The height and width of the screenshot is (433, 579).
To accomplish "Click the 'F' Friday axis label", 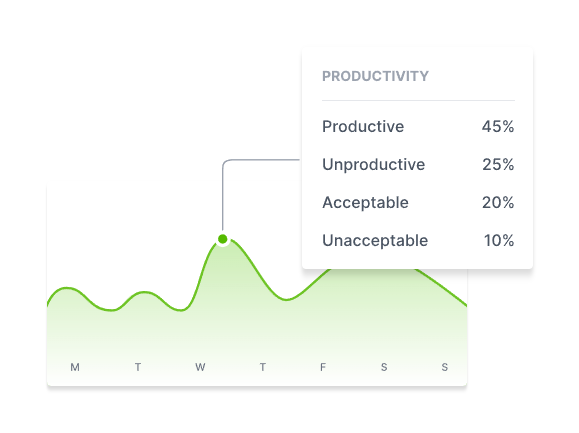I will [323, 367].
